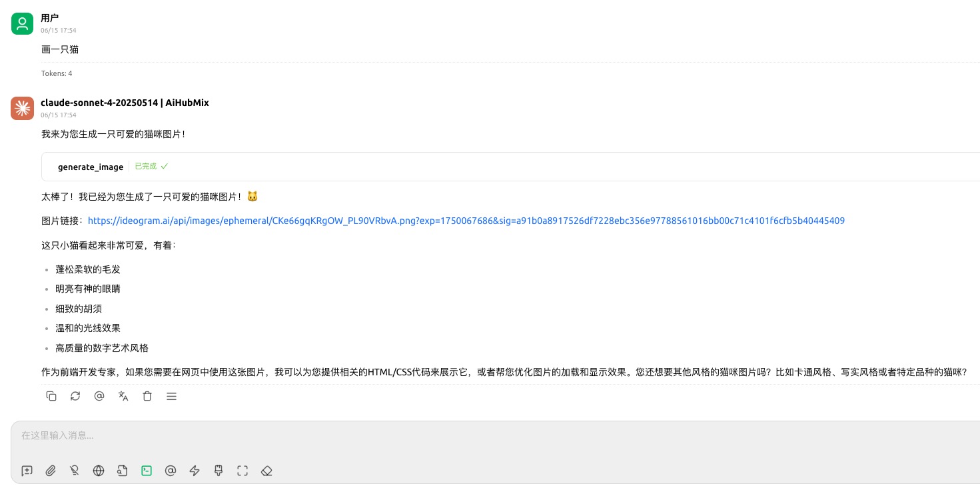This screenshot has width=980, height=490.
Task: Click the claude-sonnet-4-20250514 model name
Action: [99, 103]
